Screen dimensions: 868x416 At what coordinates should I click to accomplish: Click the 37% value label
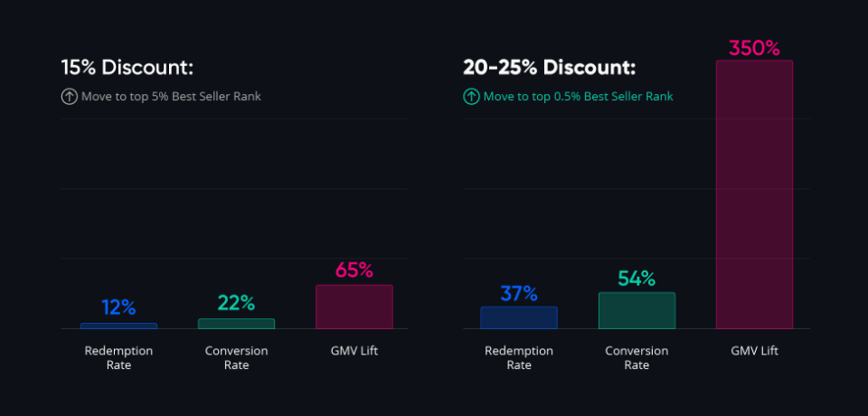(x=519, y=293)
